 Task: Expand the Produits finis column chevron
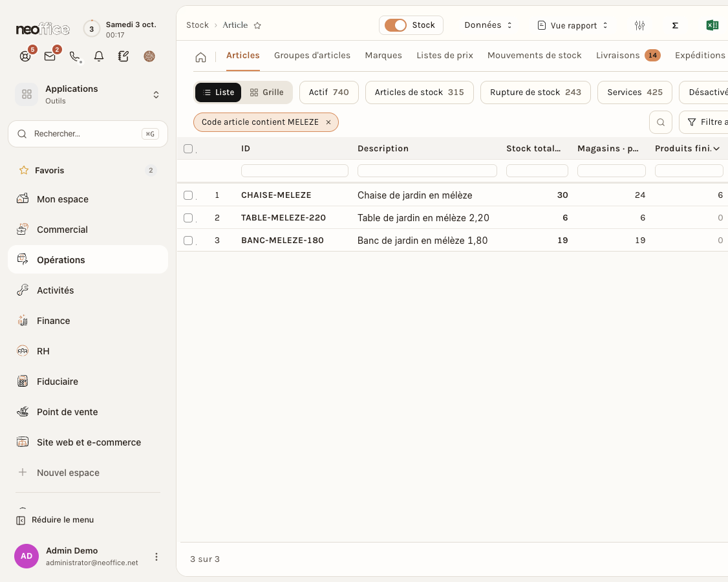[x=716, y=149]
